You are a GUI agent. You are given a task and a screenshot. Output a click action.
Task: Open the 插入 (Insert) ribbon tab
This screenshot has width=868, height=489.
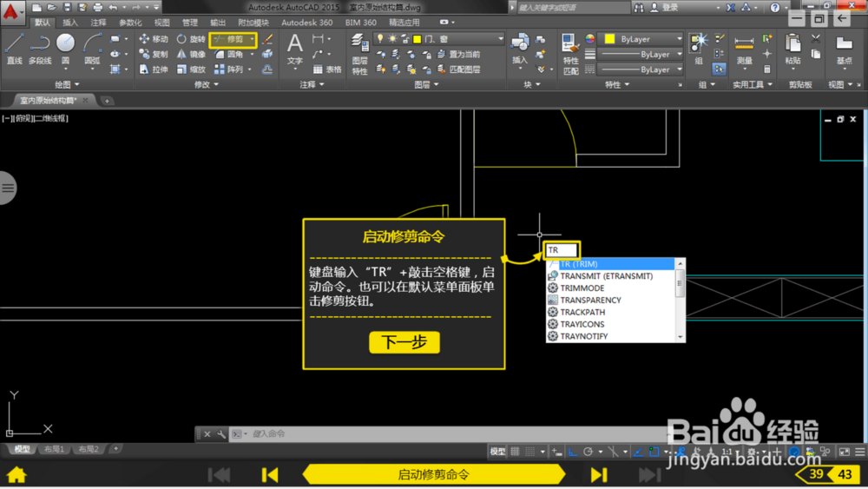point(70,23)
